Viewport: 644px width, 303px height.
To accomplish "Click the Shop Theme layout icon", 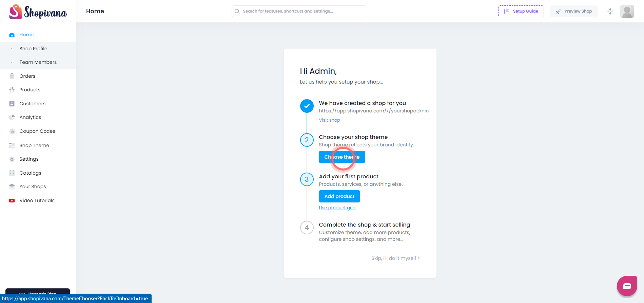I will pyautogui.click(x=12, y=145).
